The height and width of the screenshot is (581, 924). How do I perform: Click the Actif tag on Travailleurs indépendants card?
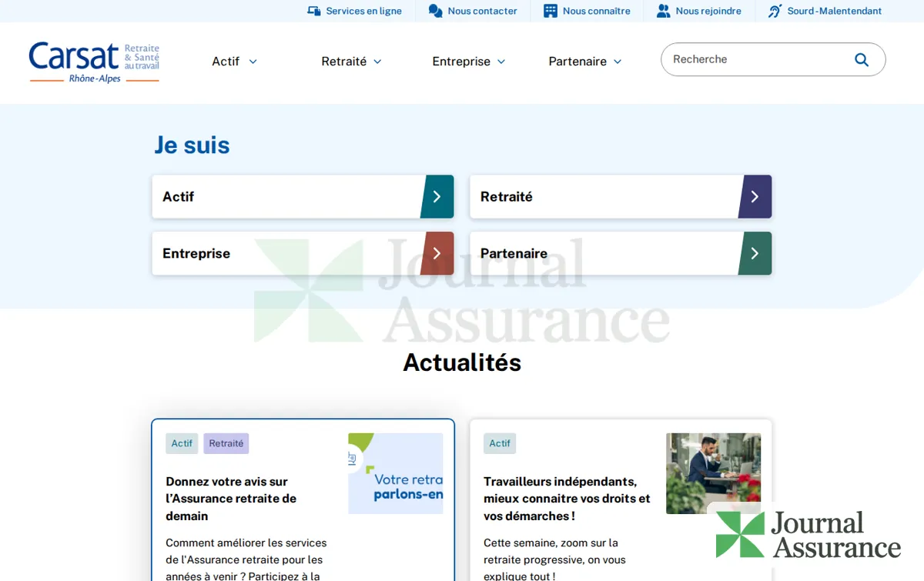tap(500, 443)
